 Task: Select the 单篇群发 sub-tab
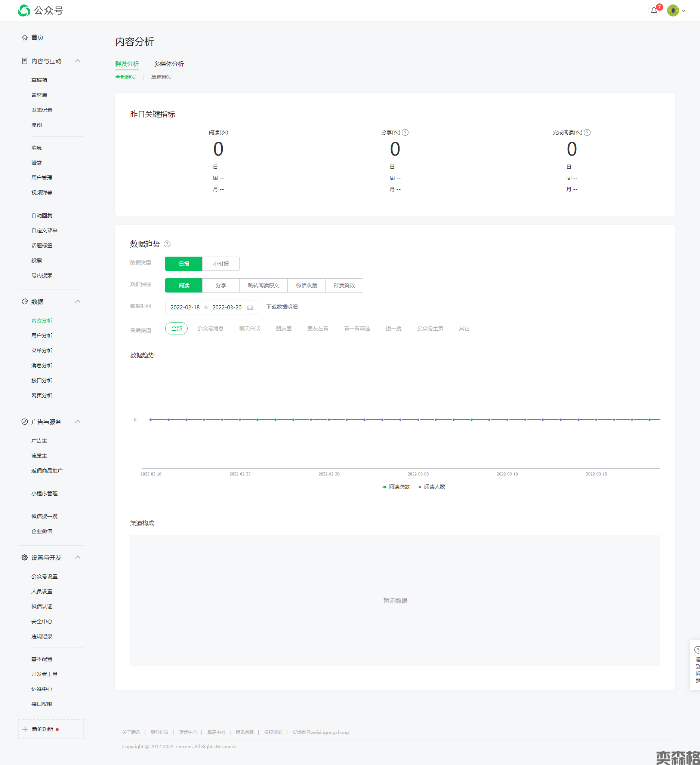point(161,77)
